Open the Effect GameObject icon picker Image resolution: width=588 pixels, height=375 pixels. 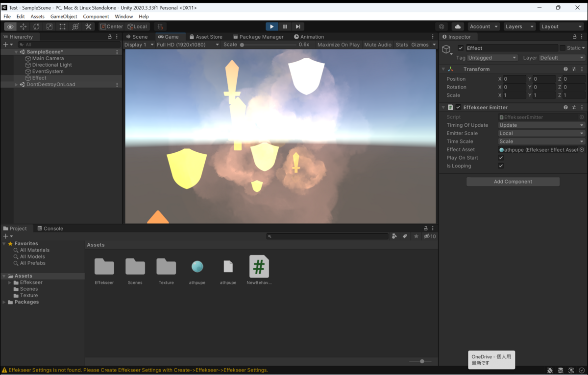447,49
